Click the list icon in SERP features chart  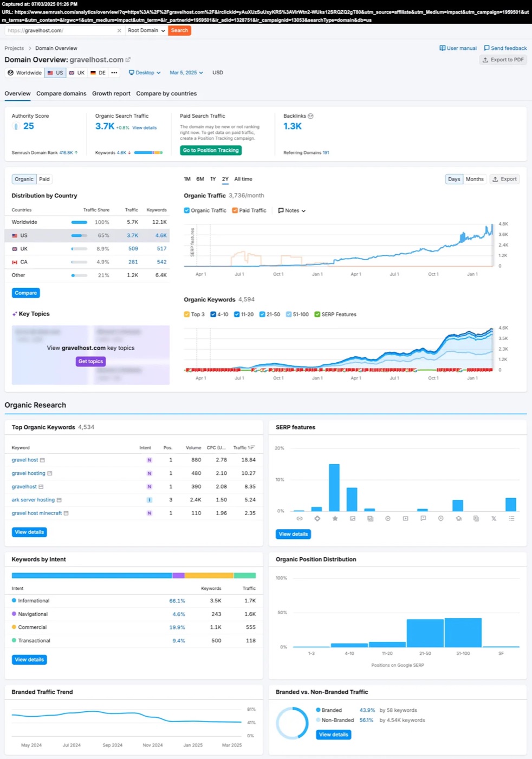(x=511, y=519)
